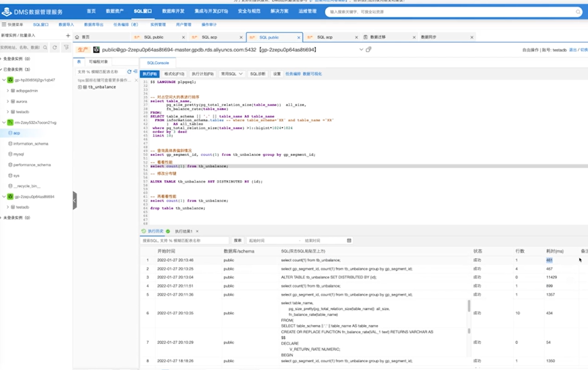Open the 集成与开发(DTS) top menu

pos(211,11)
